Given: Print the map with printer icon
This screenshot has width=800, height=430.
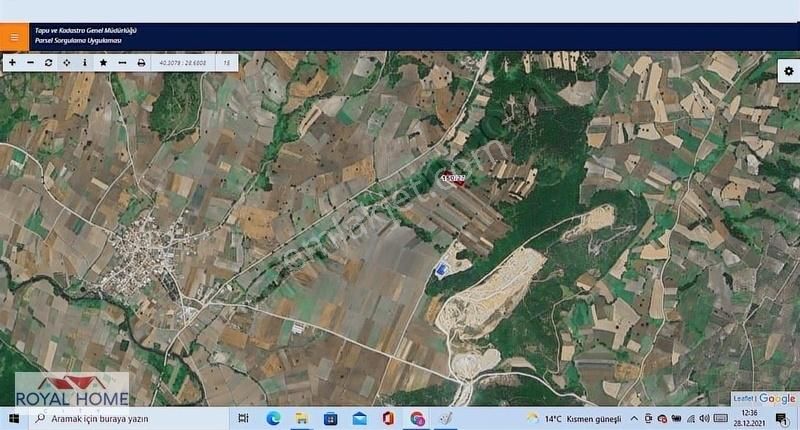Looking at the screenshot, I should pyautogui.click(x=141, y=62).
